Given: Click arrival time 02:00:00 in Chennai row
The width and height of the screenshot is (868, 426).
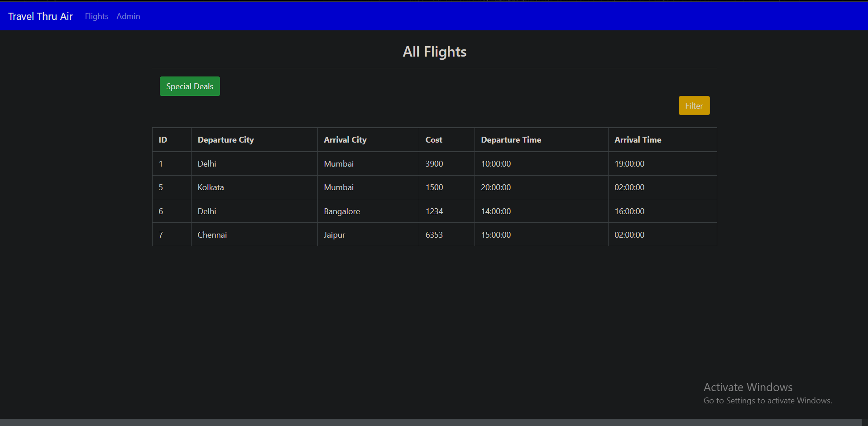Looking at the screenshot, I should (x=662, y=235).
